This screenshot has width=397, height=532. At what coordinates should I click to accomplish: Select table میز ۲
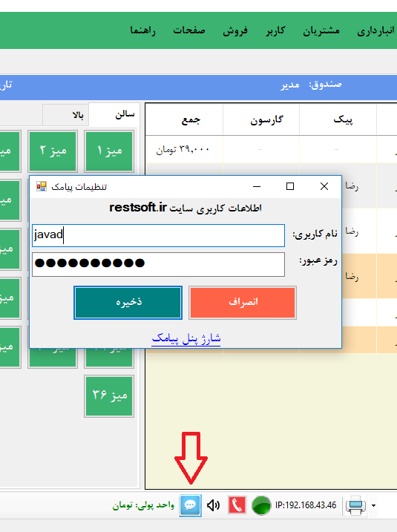(x=53, y=151)
